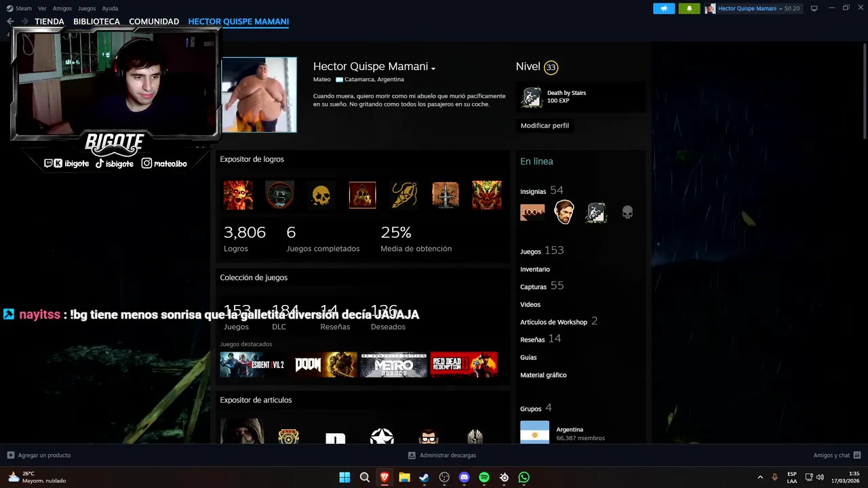Open the Reseñas 14 sidebar link
Image resolution: width=868 pixels, height=488 pixels.
[x=540, y=339]
